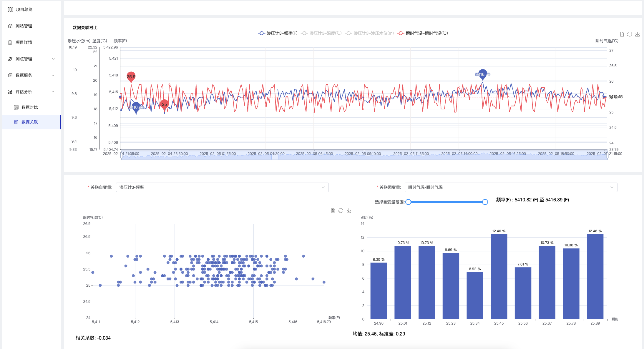
Task: Click the 项目总览 sidebar icon
Action: coord(10,9)
